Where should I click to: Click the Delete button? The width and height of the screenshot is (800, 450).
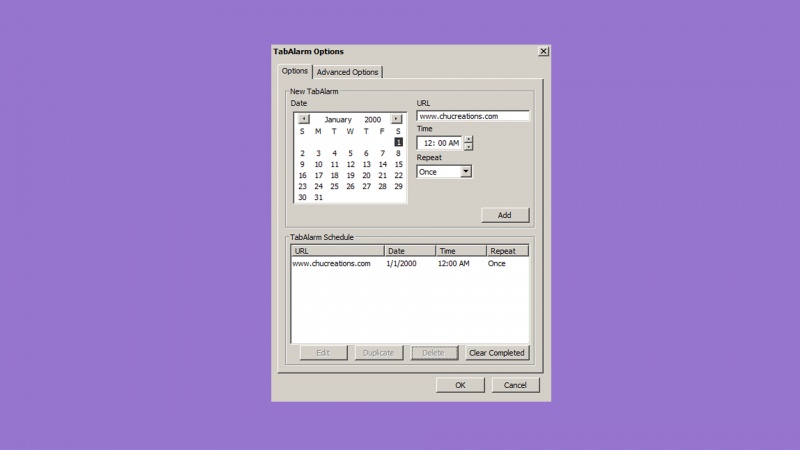434,353
